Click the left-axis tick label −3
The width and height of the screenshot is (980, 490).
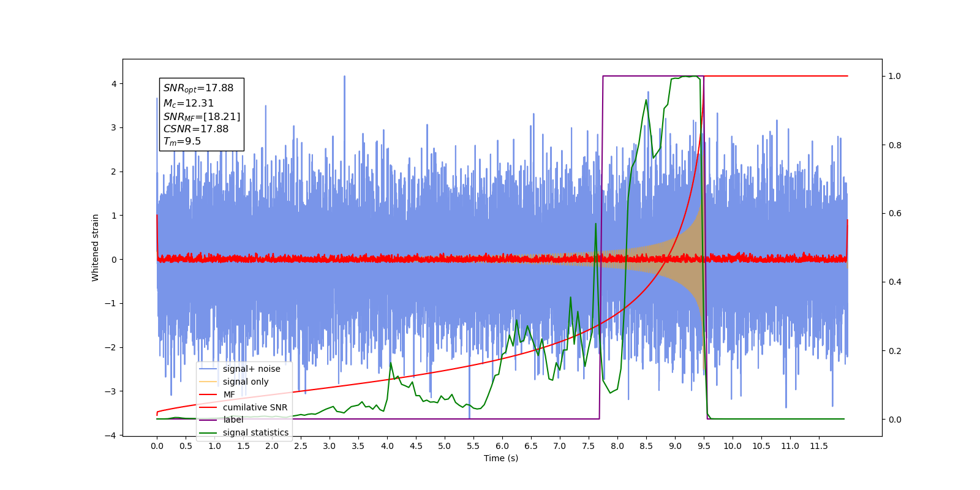click(111, 391)
